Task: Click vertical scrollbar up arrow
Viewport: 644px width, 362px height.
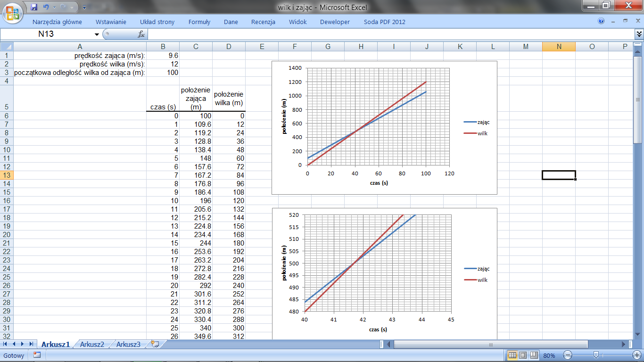Action: click(x=638, y=52)
